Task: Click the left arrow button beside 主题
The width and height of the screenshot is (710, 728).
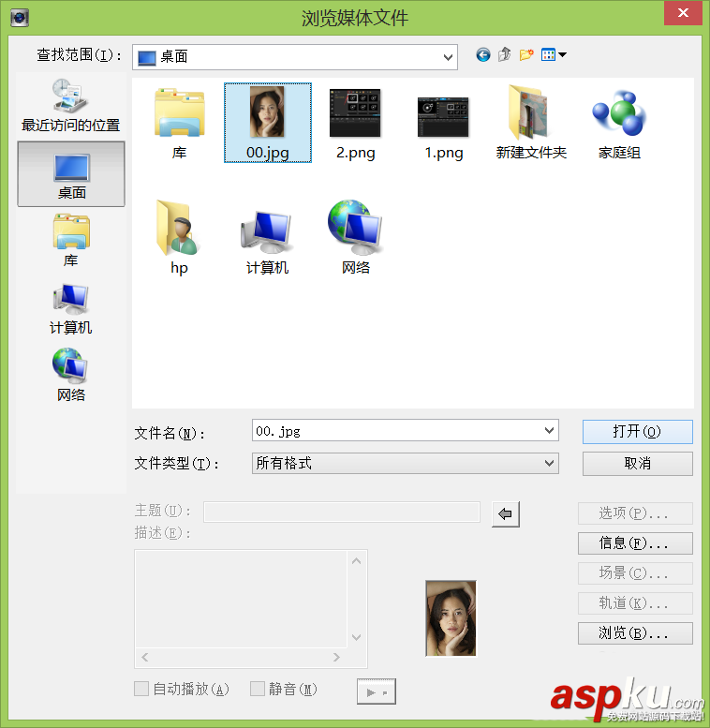Action: (506, 514)
